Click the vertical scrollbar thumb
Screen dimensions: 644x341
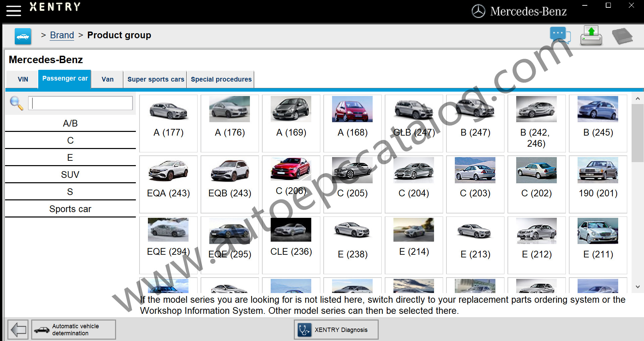638,133
